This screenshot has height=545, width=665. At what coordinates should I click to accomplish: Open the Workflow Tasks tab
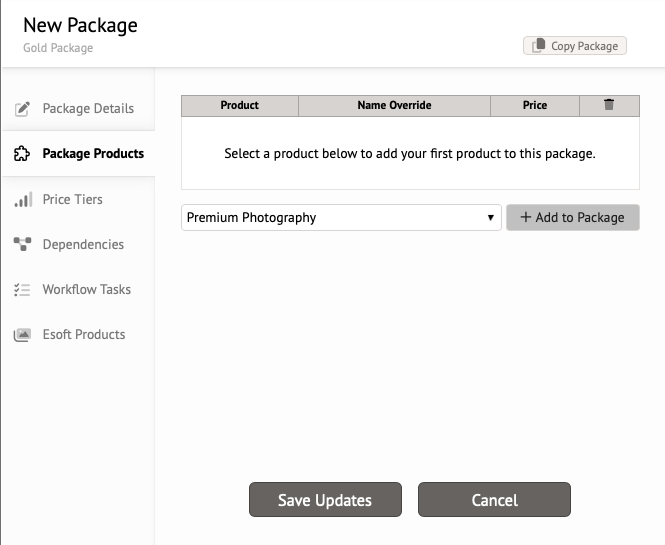click(78, 290)
